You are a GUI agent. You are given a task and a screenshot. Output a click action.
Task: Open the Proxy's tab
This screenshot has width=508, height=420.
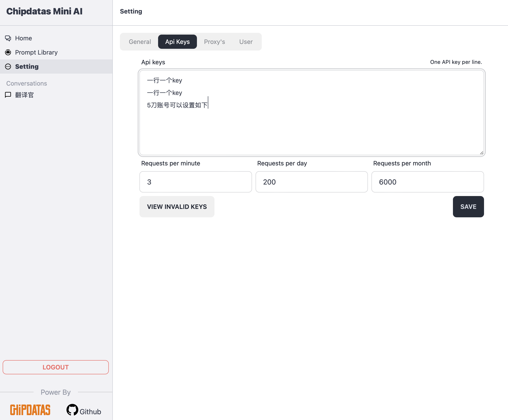click(x=214, y=42)
